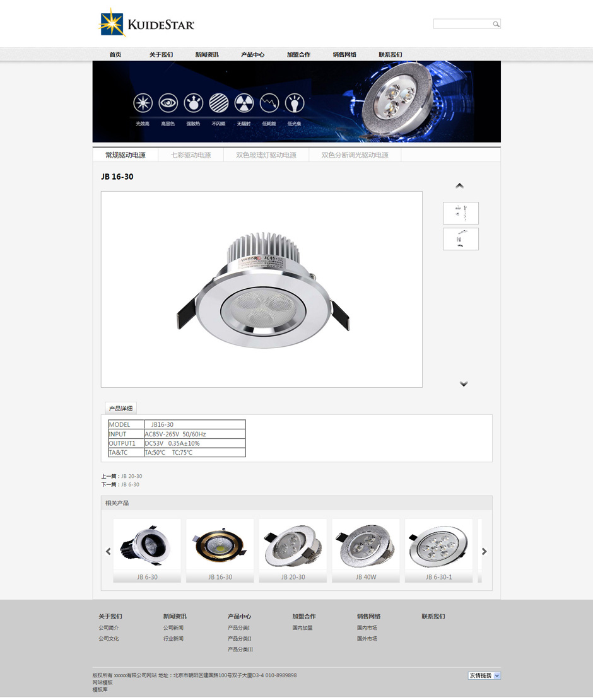Open footer link 产品分类III
The image size is (593, 700).
(240, 649)
